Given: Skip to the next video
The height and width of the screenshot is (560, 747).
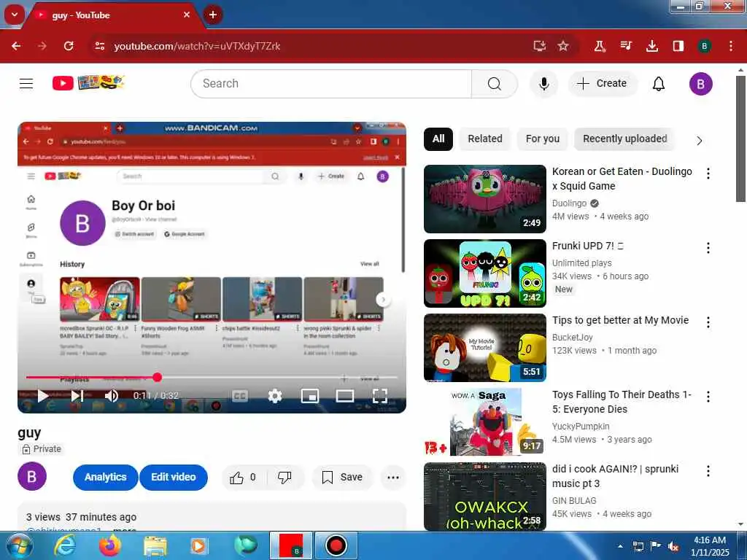Looking at the screenshot, I should pos(77,396).
